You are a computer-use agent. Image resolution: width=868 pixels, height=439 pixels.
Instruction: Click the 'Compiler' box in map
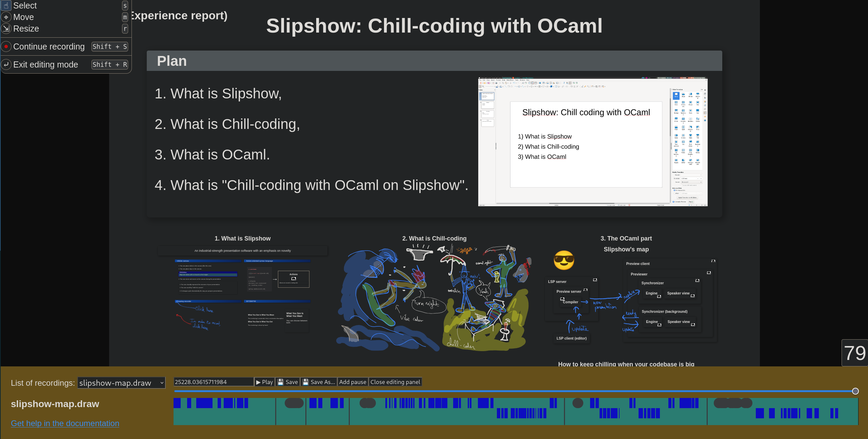coord(571,302)
